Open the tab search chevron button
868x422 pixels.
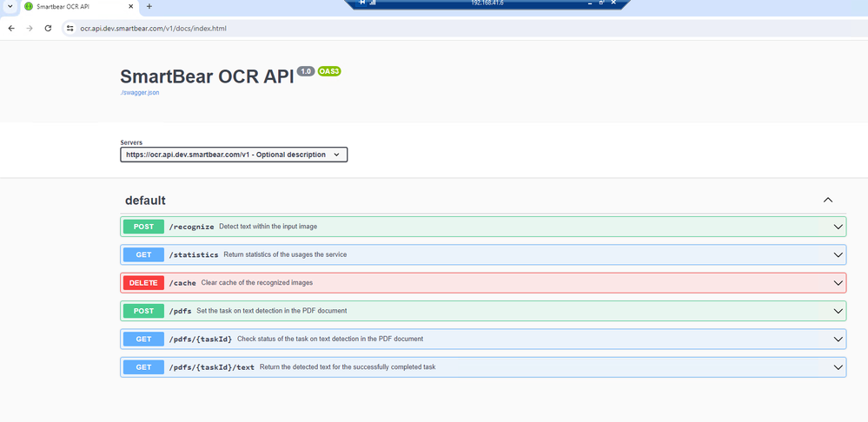(10, 7)
